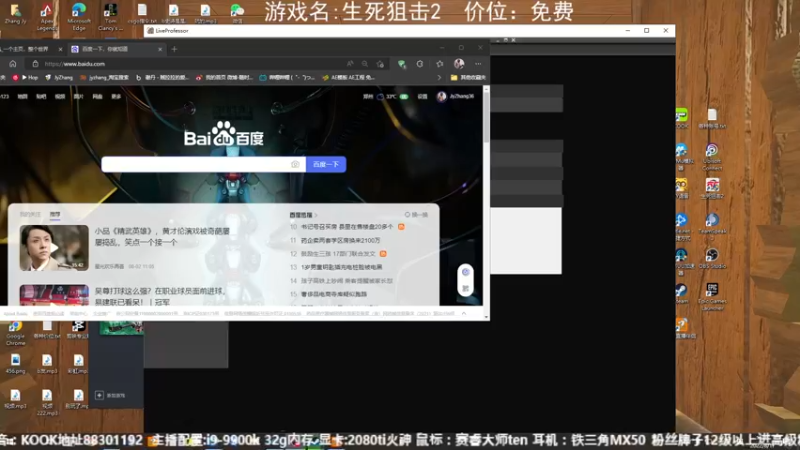The image size is (800, 450).
Task: Open the Weibo bookmark
Action: pyautogui.click(x=224, y=78)
